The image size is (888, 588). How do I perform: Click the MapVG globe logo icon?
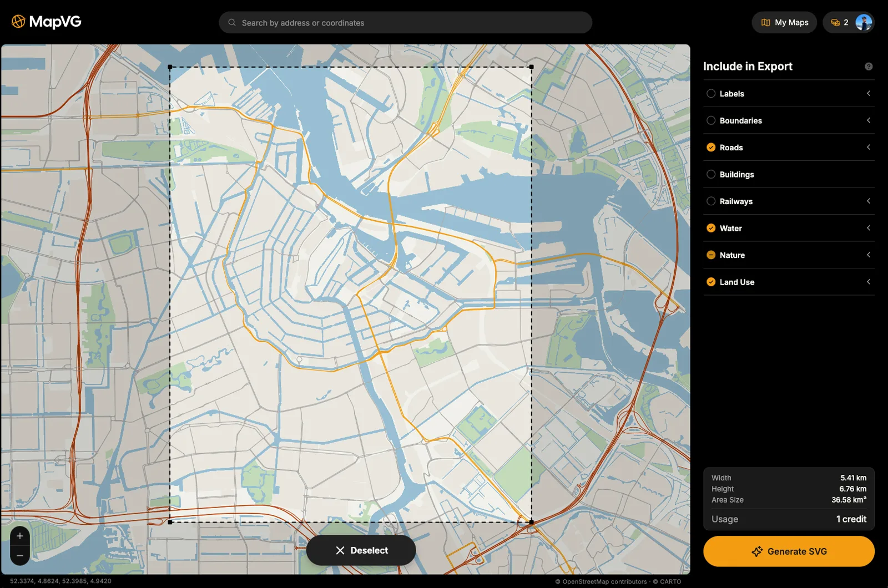pyautogui.click(x=18, y=22)
